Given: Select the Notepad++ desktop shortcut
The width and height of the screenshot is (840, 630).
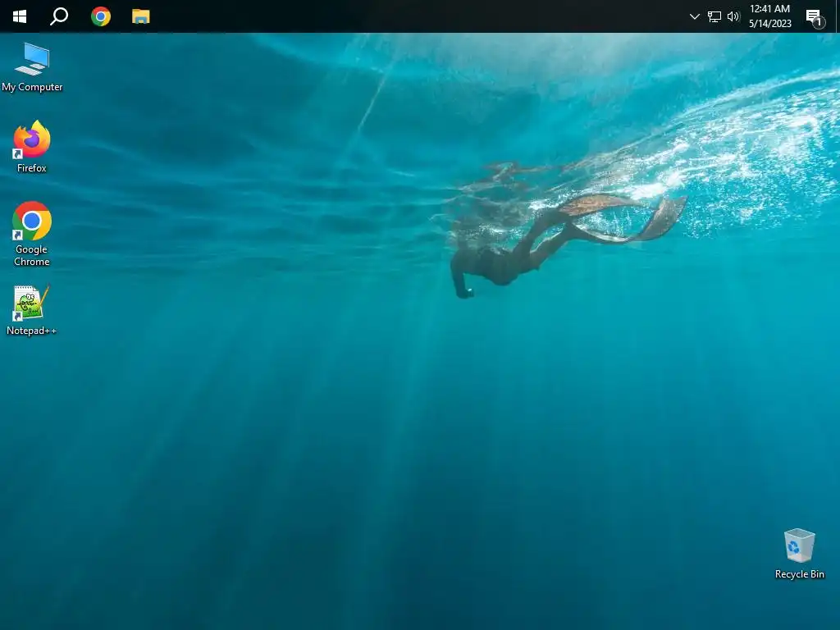Looking at the screenshot, I should (32, 311).
